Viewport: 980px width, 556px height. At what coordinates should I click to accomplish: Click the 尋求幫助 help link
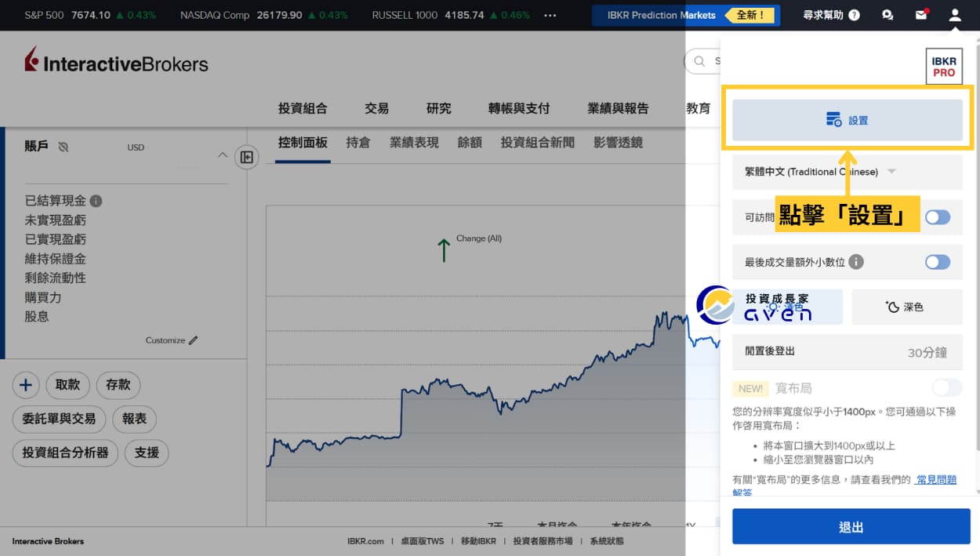[x=823, y=15]
